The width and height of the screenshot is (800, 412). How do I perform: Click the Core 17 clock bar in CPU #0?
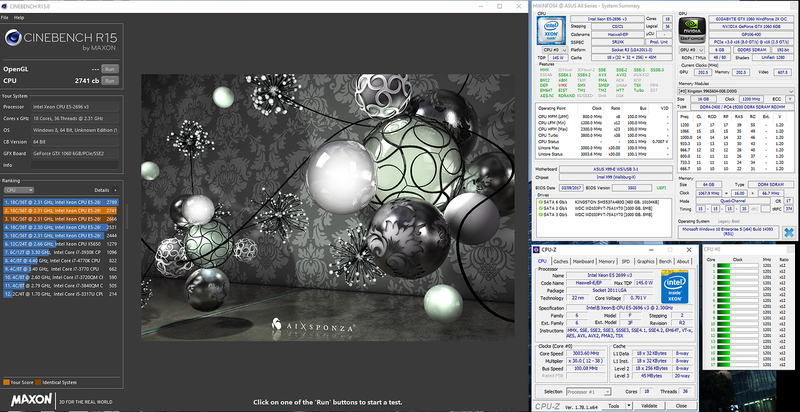pyautogui.click(x=738, y=365)
